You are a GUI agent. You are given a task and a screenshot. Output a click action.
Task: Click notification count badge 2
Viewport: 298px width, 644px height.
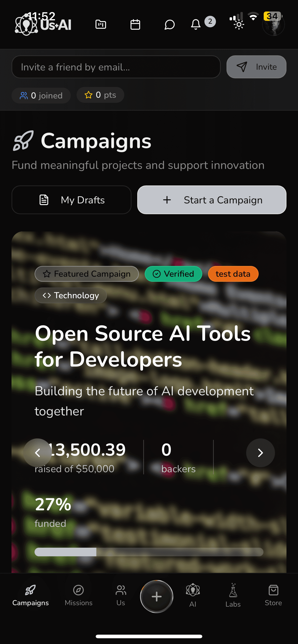210,22
